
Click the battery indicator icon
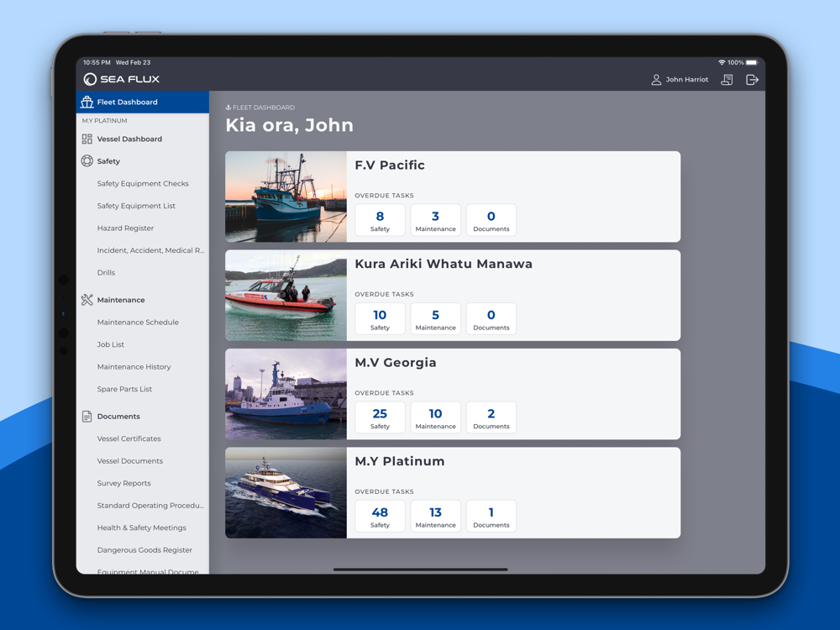coord(753,63)
